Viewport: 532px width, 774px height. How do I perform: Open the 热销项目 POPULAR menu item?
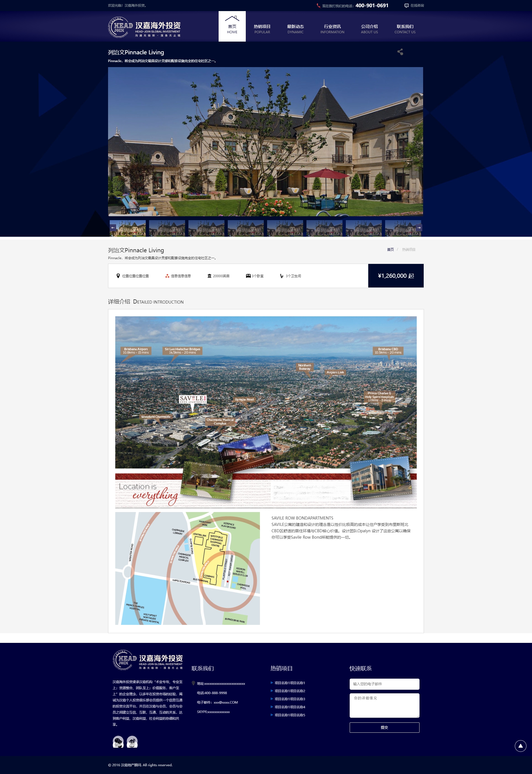262,29
